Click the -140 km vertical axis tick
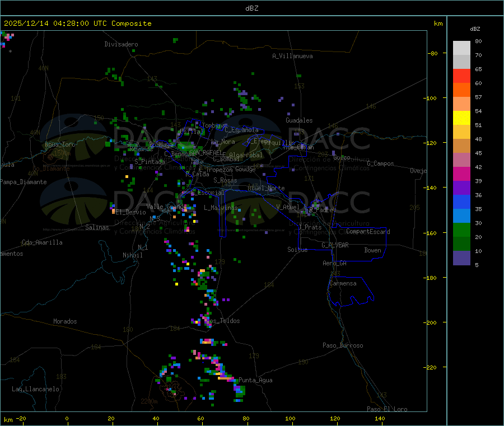The image size is (504, 426). [x=431, y=188]
